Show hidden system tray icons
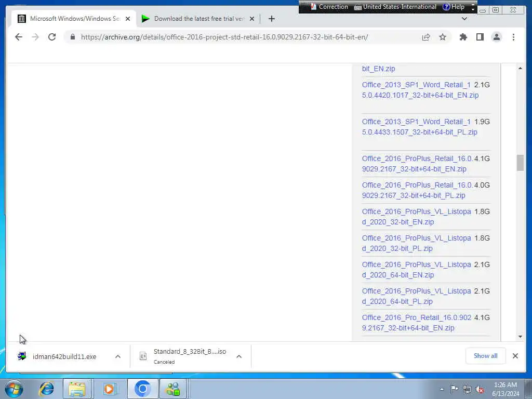532x399 pixels. pyautogui.click(x=442, y=390)
